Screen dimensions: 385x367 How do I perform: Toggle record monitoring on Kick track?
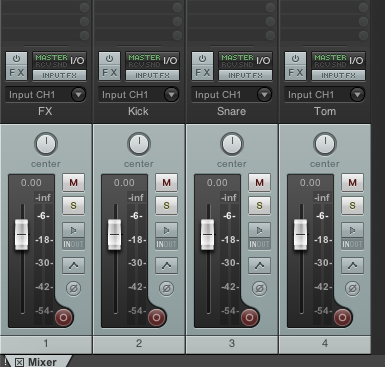pyautogui.click(x=166, y=230)
